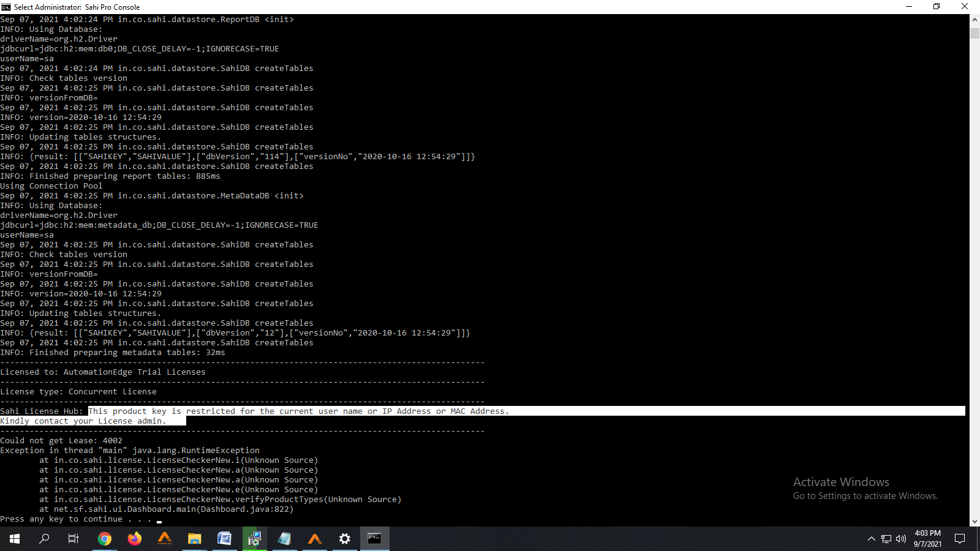Image resolution: width=980 pixels, height=551 pixels.
Task: Open the Action Center notifications icon
Action: 960,539
